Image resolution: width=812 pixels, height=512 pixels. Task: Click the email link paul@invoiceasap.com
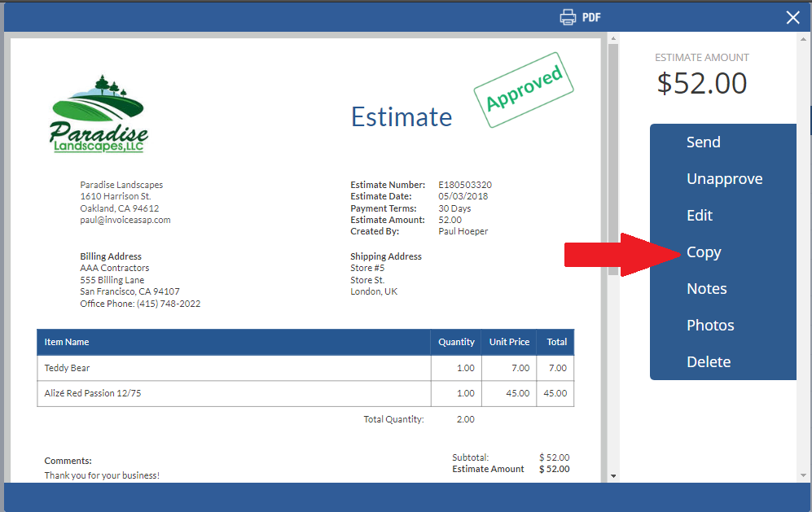coord(125,220)
